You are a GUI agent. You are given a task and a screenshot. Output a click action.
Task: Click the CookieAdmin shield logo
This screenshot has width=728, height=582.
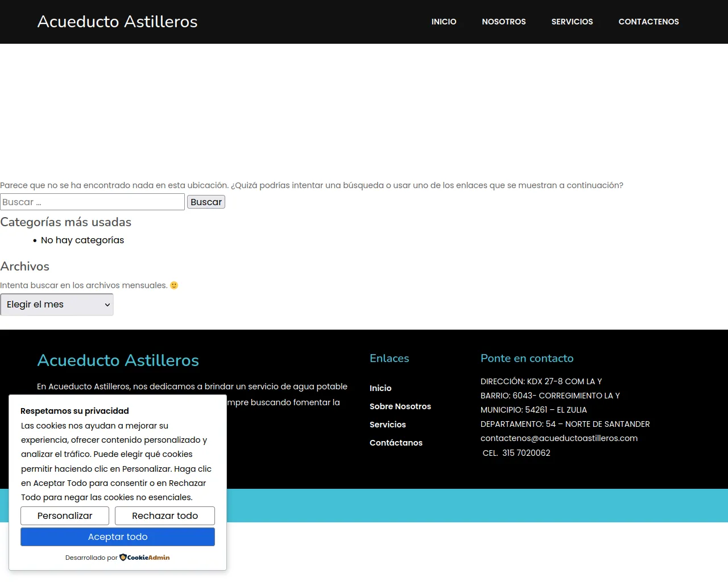pyautogui.click(x=123, y=558)
